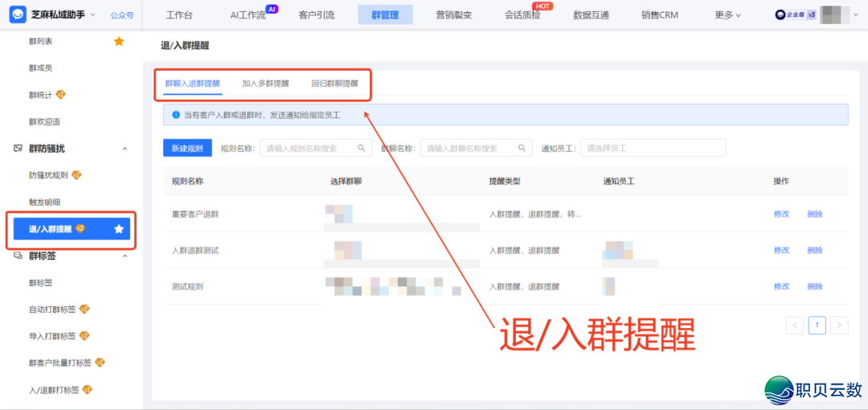Click 删除 for 入群退群测试 rule
Screen dimensions: 868x410
(x=815, y=251)
